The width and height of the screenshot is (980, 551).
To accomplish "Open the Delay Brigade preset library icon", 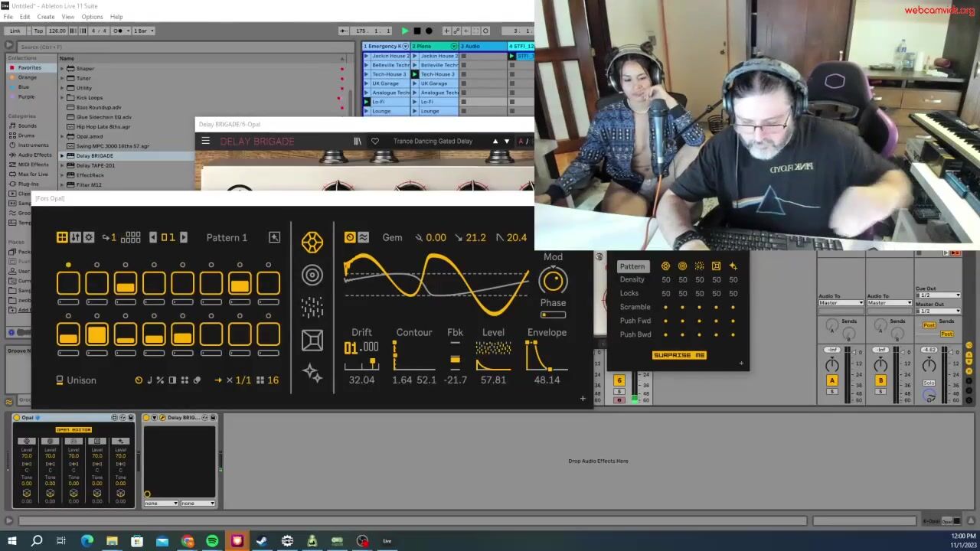I will (x=357, y=142).
